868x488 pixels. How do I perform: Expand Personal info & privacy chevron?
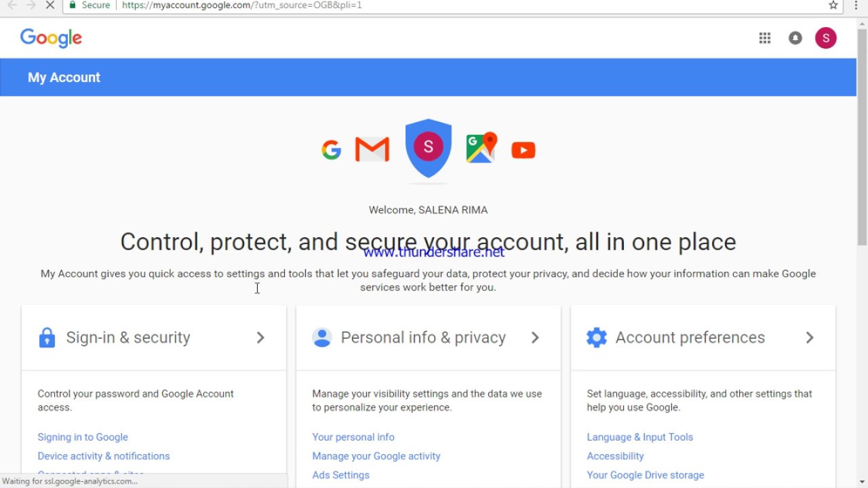tap(535, 338)
